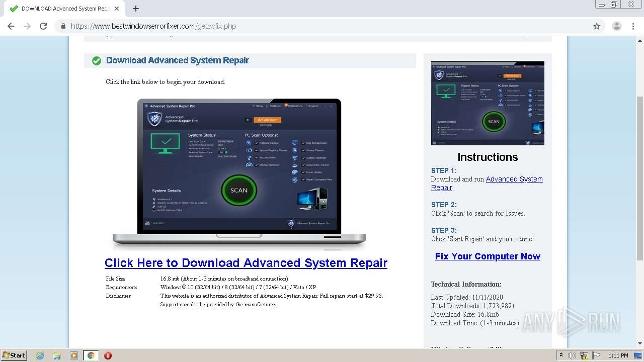Click the 'Total Downloads: 1,723,982+' text

(473, 306)
